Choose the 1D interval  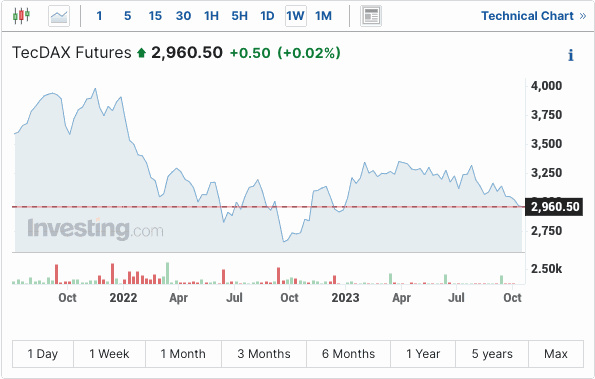coord(267,16)
